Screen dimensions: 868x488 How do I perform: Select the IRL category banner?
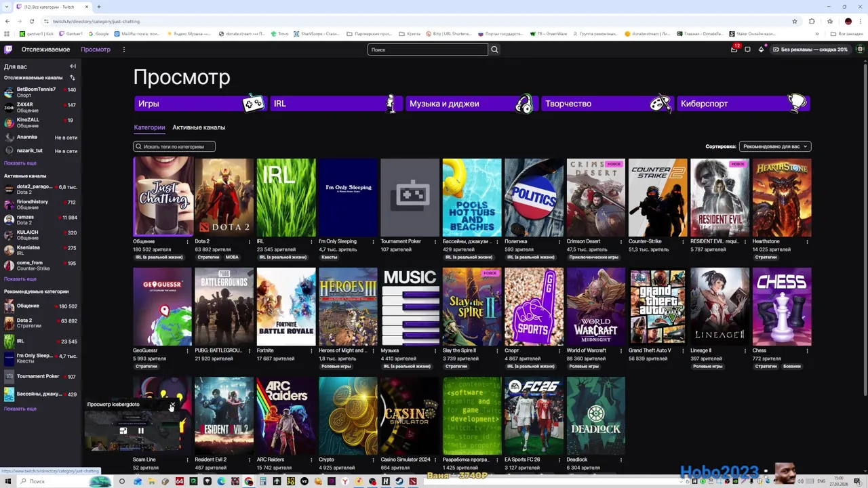click(x=336, y=104)
